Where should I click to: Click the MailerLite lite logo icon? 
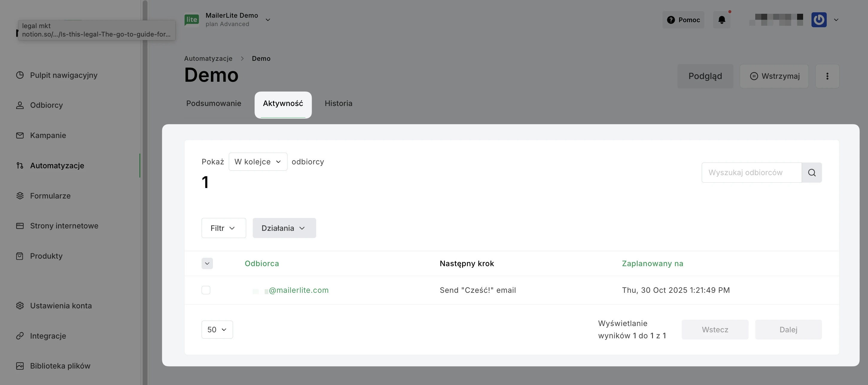[192, 19]
